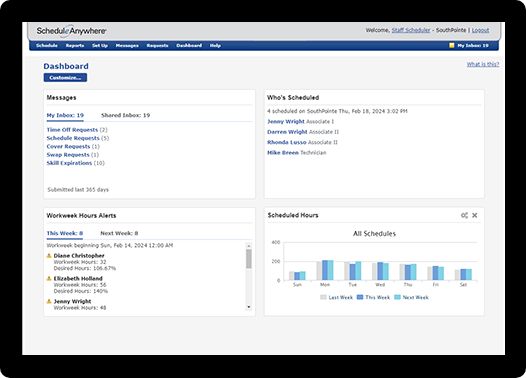
Task: Click the Customize button
Action: [x=65, y=77]
